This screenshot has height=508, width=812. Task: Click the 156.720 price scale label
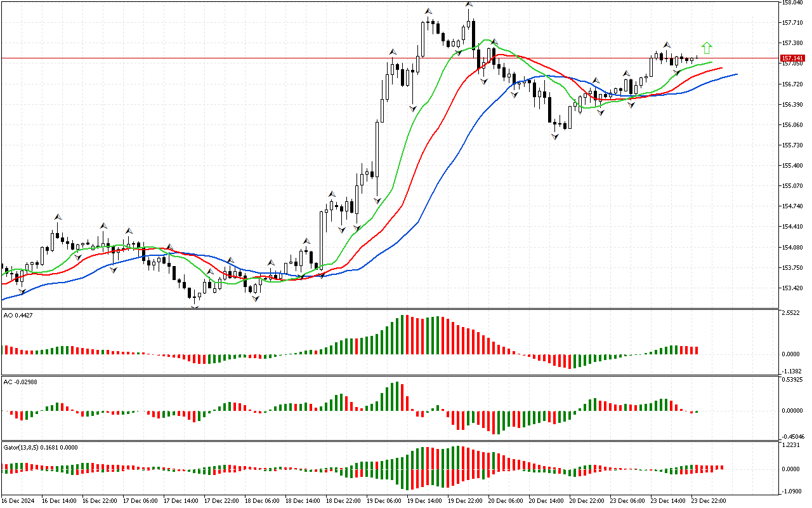(793, 84)
